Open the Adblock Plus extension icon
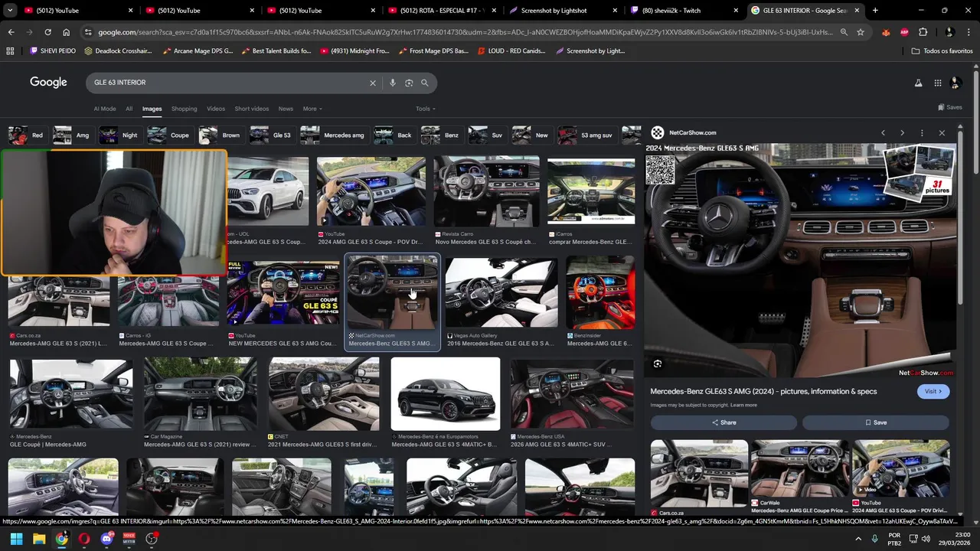 pos(905,32)
